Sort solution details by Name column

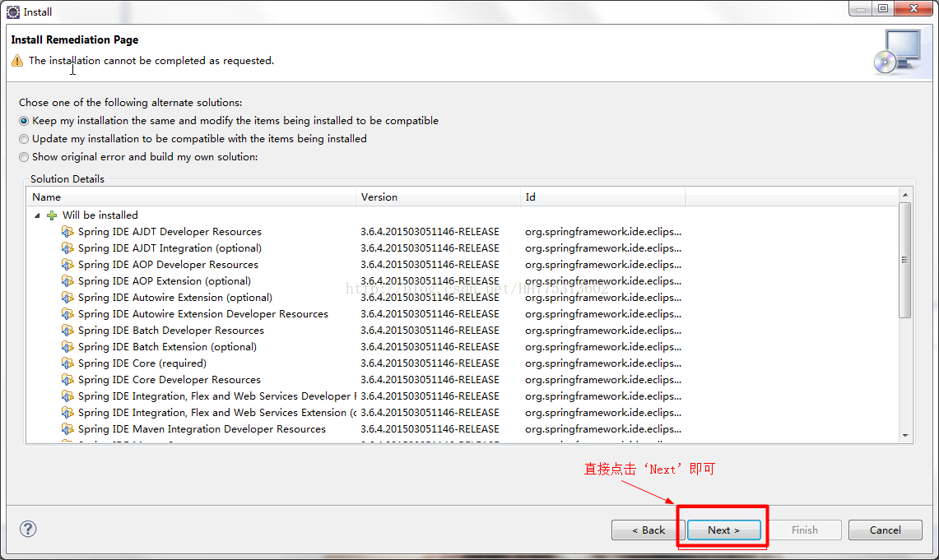click(190, 197)
